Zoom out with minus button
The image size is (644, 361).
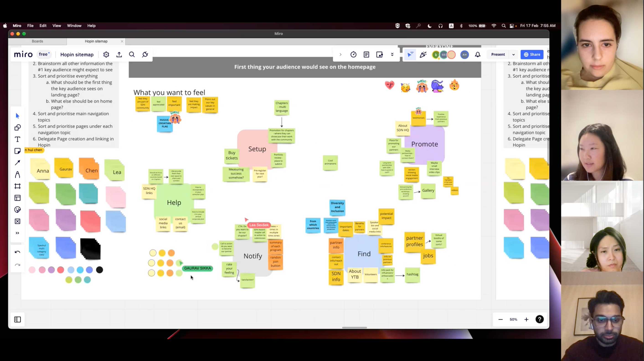tap(500, 319)
